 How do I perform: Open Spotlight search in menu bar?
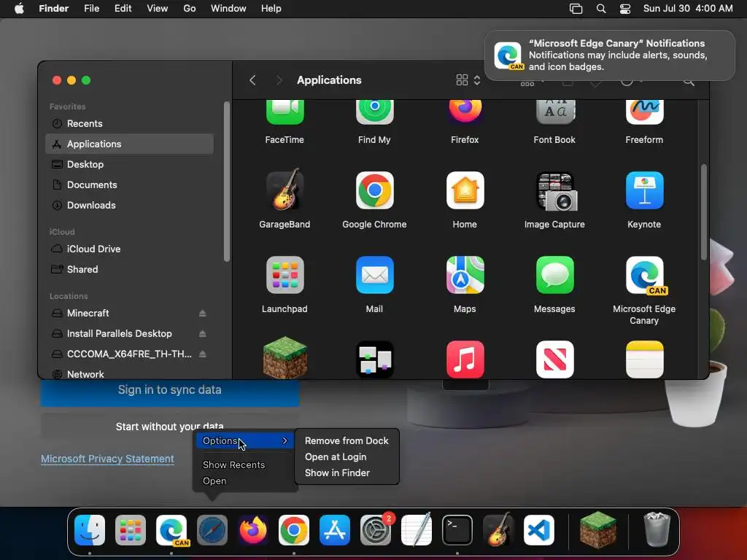point(601,9)
